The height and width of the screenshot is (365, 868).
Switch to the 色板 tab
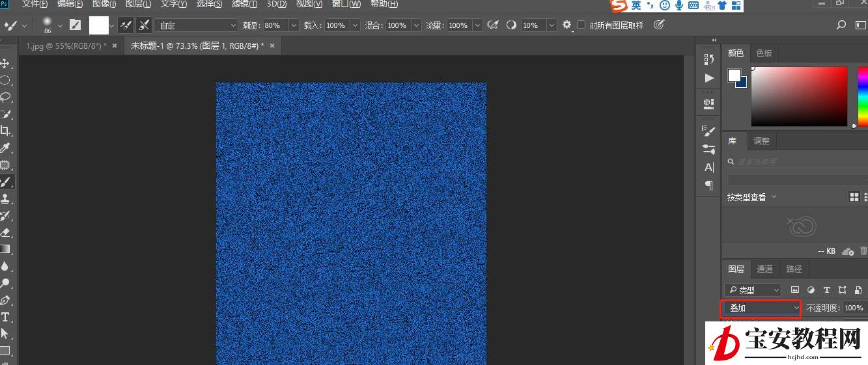(764, 53)
